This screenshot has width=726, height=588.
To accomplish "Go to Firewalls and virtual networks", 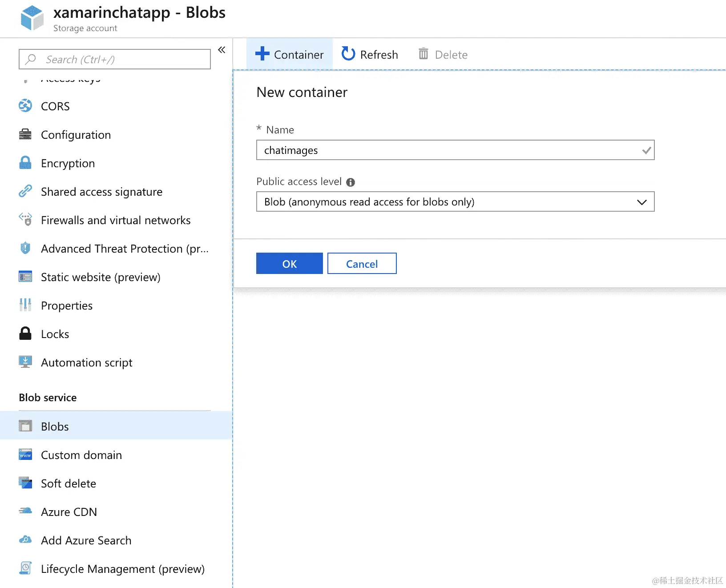I will coord(115,220).
